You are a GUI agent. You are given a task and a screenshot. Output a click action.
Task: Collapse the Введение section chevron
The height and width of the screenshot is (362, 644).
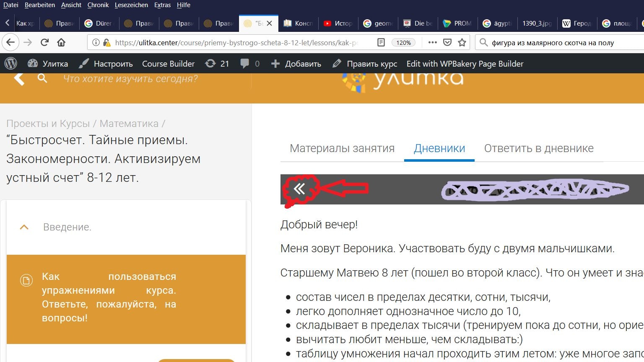click(x=24, y=227)
